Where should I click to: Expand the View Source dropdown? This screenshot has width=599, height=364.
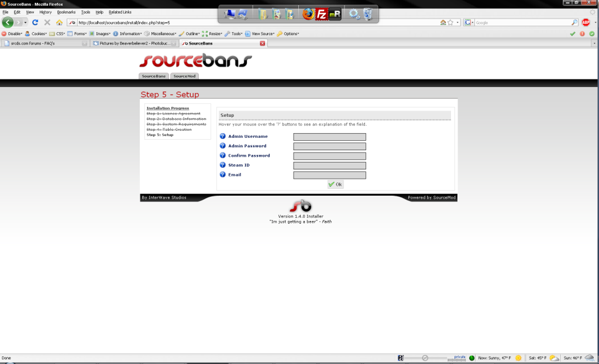point(260,34)
